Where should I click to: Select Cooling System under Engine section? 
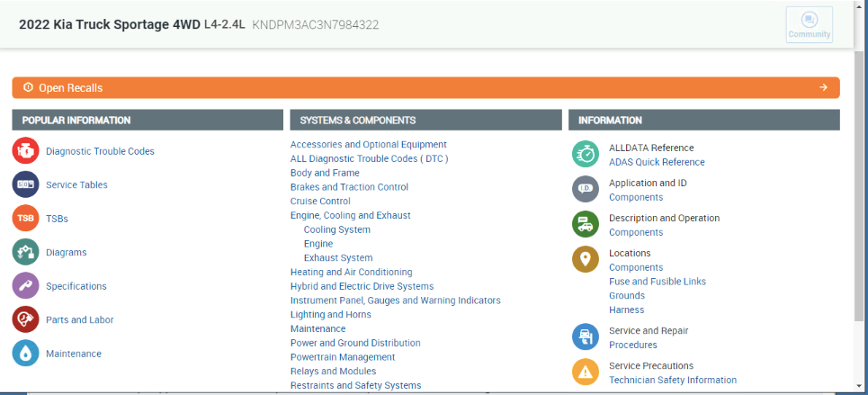[336, 229]
